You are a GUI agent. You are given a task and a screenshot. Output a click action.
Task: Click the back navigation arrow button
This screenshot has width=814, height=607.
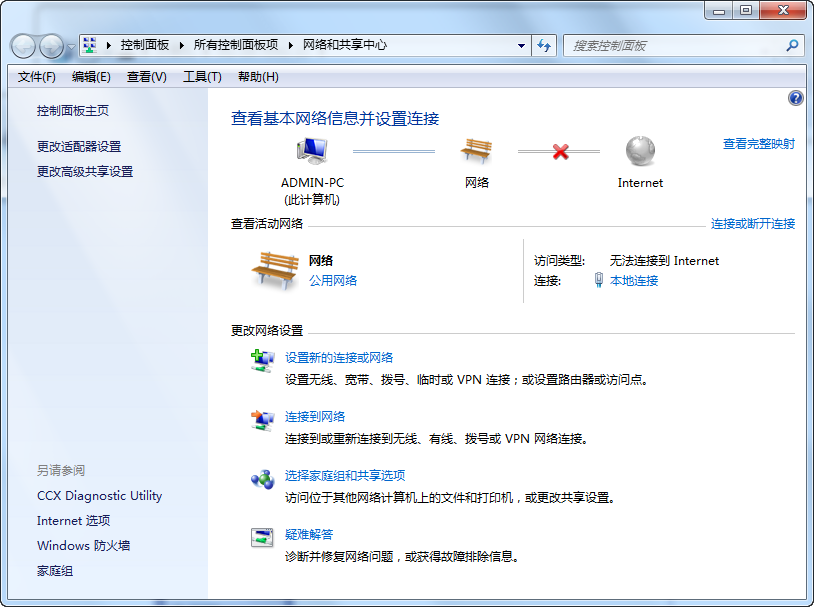[24, 46]
